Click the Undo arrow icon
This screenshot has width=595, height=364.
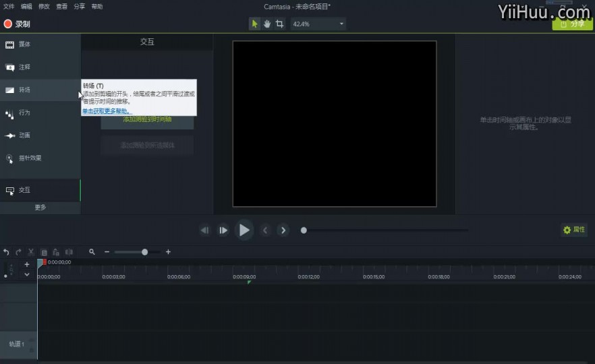6,252
